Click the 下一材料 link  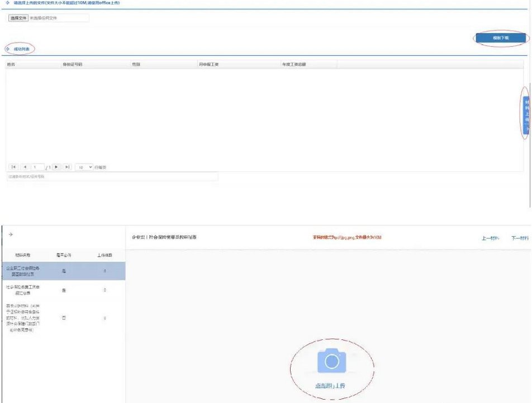pyautogui.click(x=520, y=238)
